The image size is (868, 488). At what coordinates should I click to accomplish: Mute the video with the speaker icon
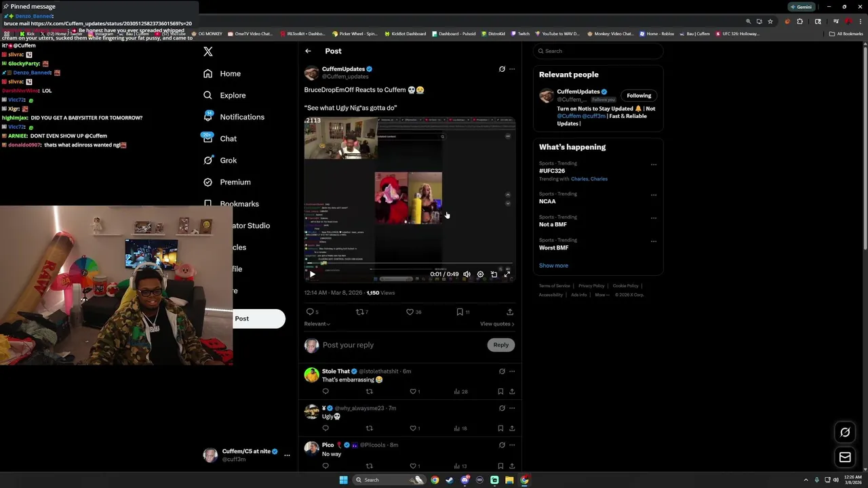tap(467, 274)
